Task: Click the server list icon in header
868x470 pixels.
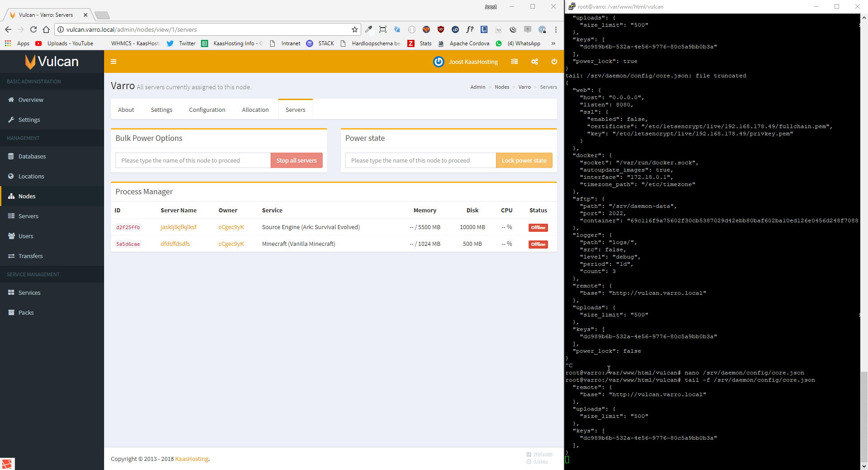Action: click(x=514, y=62)
